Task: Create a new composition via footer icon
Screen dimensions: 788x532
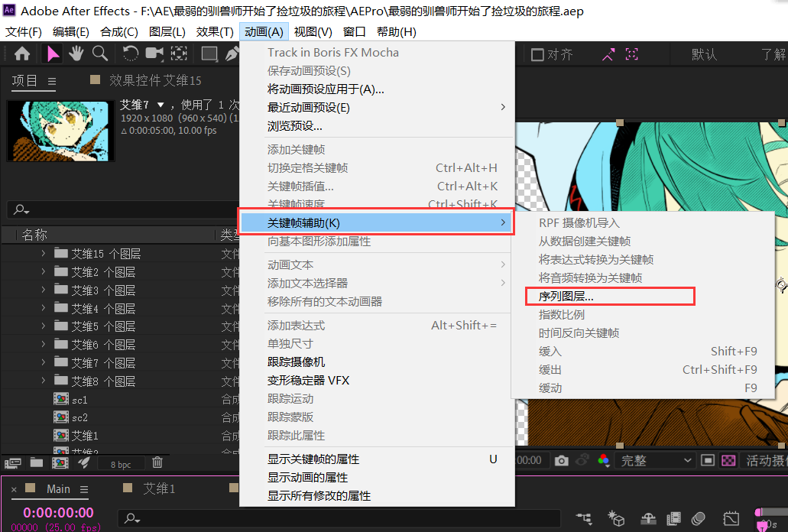Action: pos(60,462)
